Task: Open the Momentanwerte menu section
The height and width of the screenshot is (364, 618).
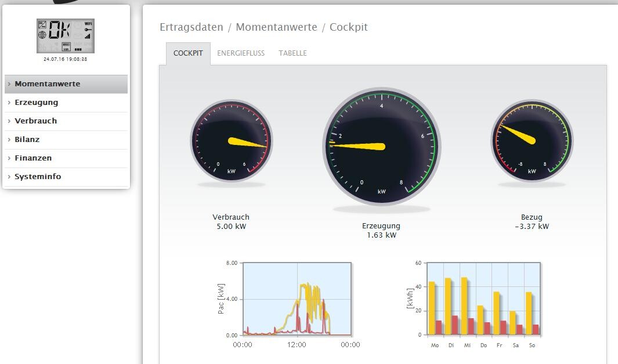Action: click(48, 84)
